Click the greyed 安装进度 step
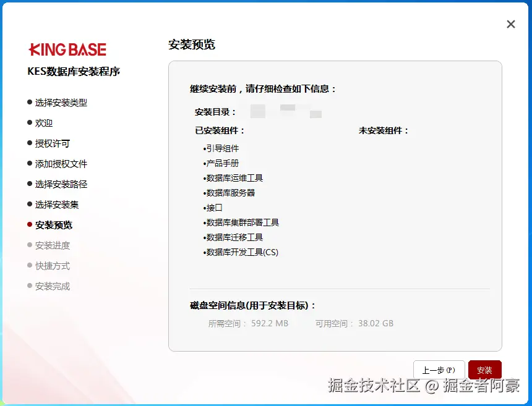 tap(52, 245)
